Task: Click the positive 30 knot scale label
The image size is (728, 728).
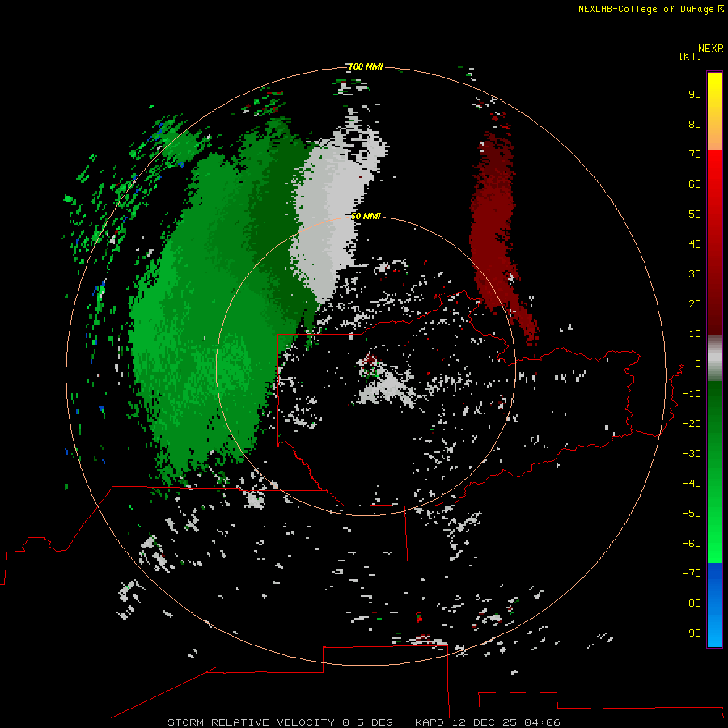Action: point(695,273)
